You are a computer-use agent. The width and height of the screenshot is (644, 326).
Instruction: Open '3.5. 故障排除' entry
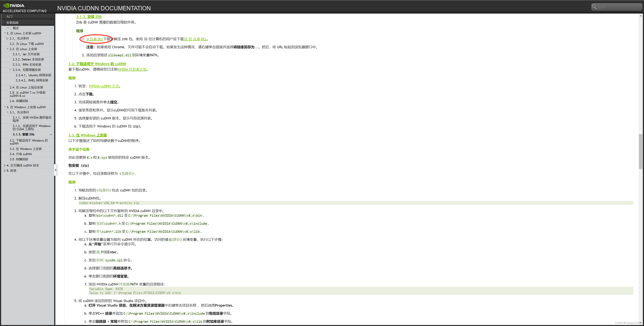tap(19, 159)
